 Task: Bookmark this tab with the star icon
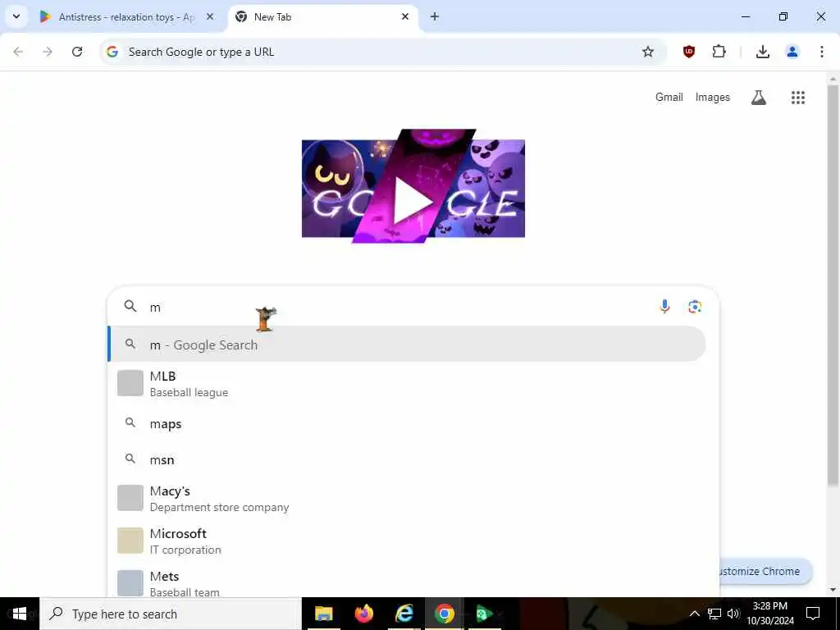coord(648,52)
